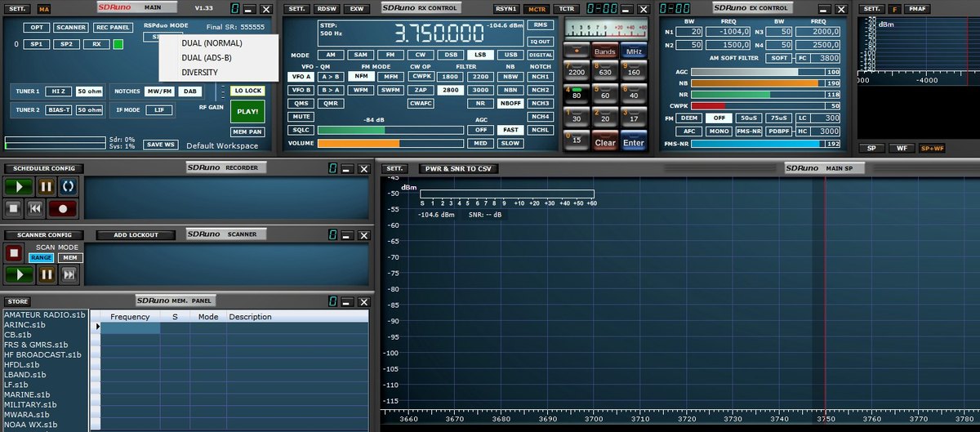Image resolution: width=980 pixels, height=432 pixels.
Task: Toggle LO LOCK in Main panel
Action: 247,91
